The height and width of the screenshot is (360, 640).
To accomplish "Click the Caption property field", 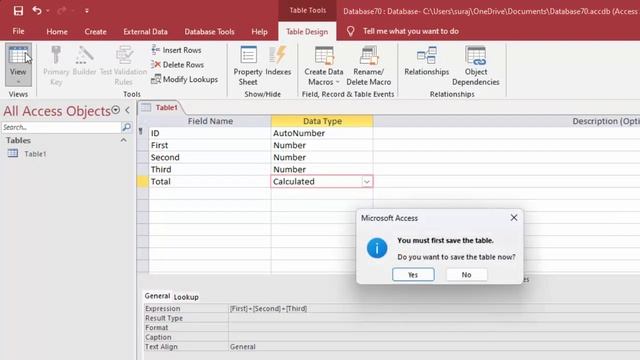I will click(x=434, y=337).
